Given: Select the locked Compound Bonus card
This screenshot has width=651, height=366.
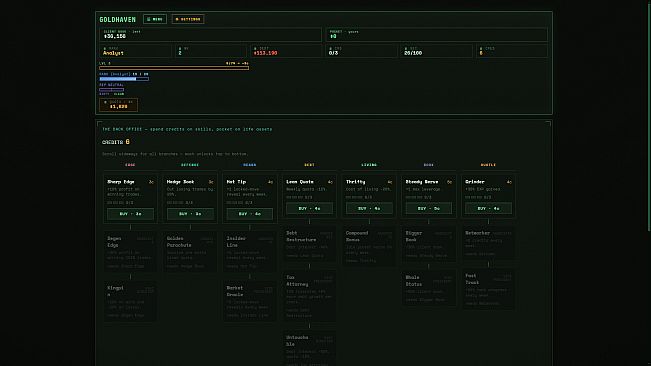Looking at the screenshot, I should click(x=369, y=246).
